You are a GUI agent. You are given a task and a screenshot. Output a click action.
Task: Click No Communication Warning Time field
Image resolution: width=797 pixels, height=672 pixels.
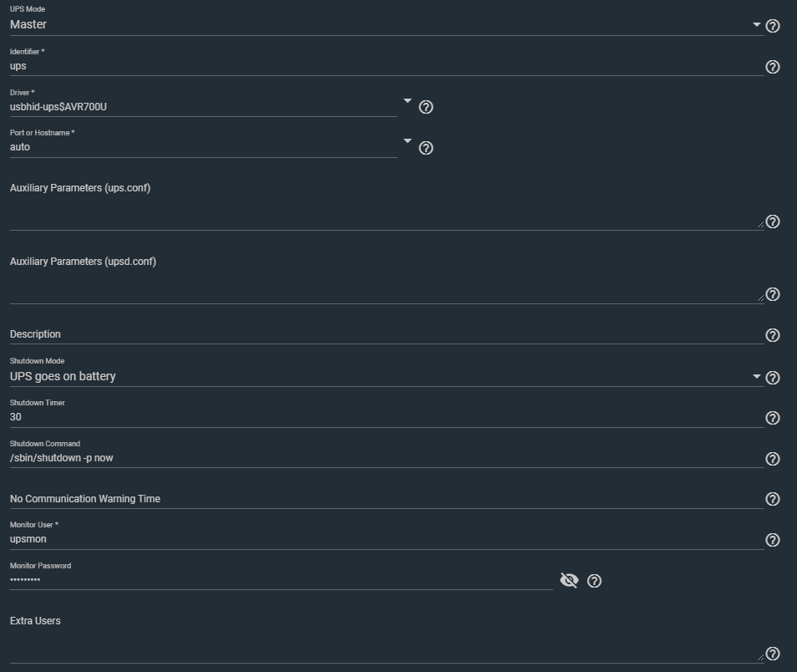(384, 499)
